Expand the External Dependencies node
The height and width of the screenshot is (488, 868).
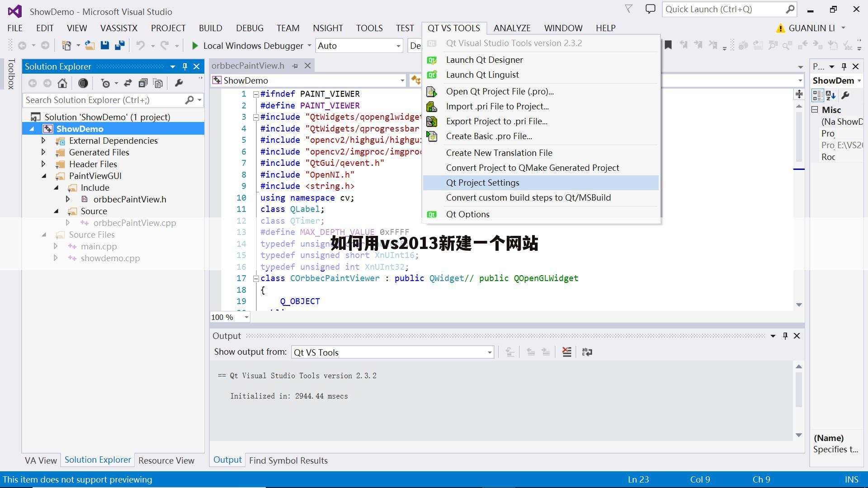click(x=43, y=141)
